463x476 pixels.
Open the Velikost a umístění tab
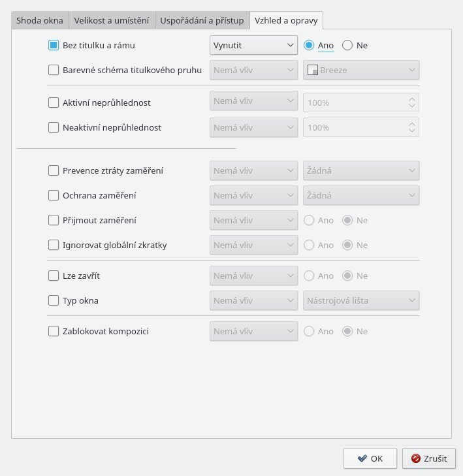pyautogui.click(x=112, y=20)
